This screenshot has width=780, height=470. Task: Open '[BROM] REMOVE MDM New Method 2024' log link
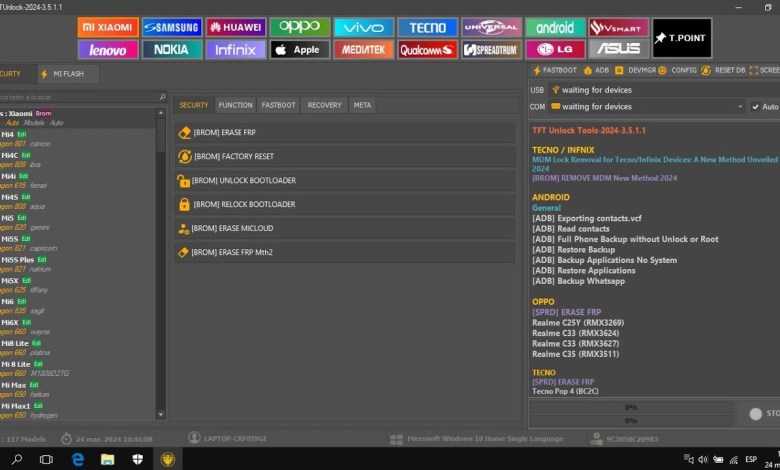pos(604,178)
